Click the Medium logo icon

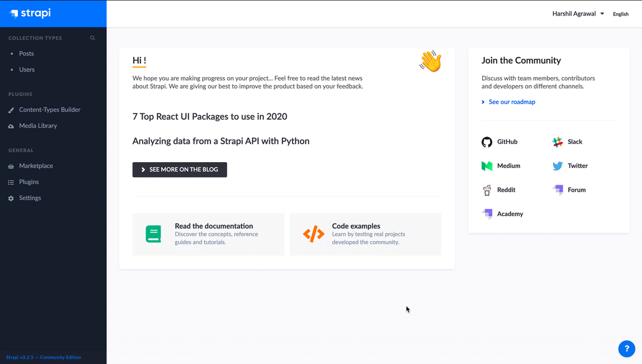coord(487,166)
